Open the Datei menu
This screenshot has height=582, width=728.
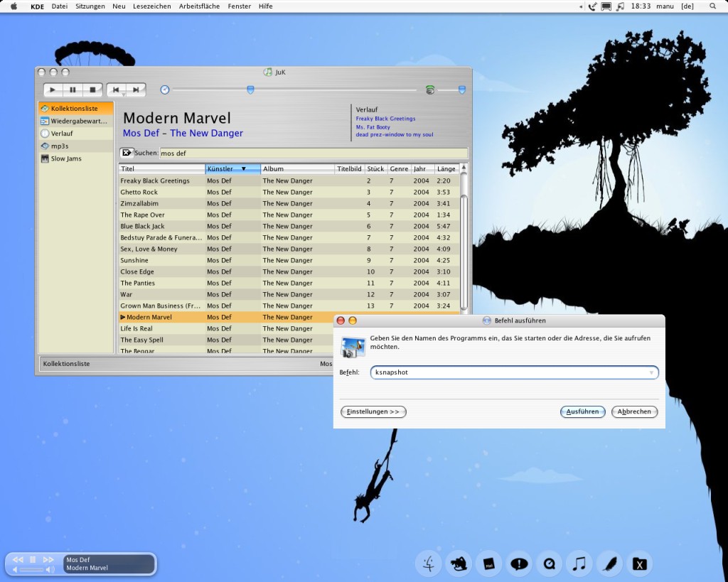60,6
